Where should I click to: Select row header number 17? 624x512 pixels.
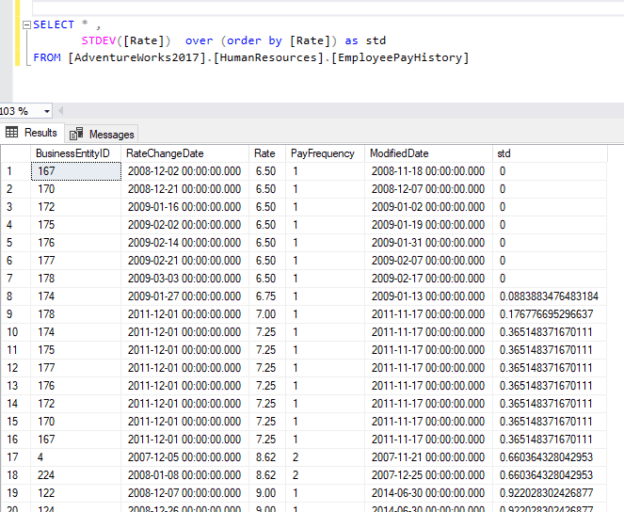[16, 457]
